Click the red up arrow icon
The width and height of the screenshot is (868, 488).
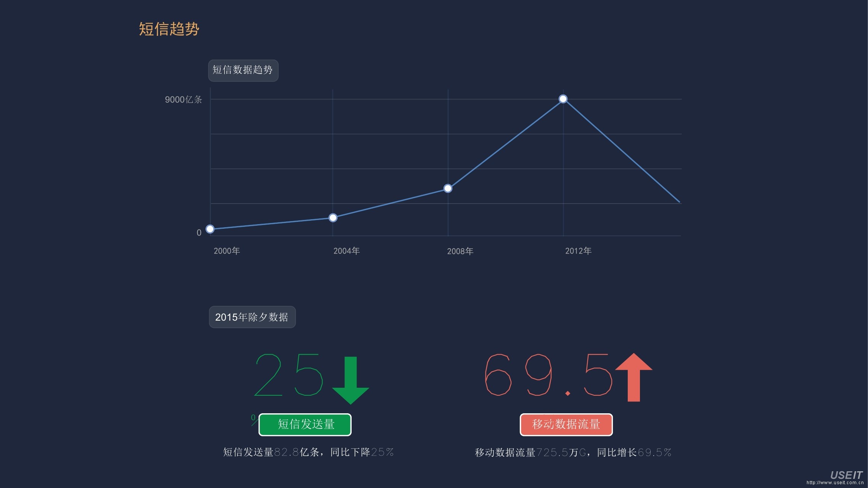tap(633, 377)
